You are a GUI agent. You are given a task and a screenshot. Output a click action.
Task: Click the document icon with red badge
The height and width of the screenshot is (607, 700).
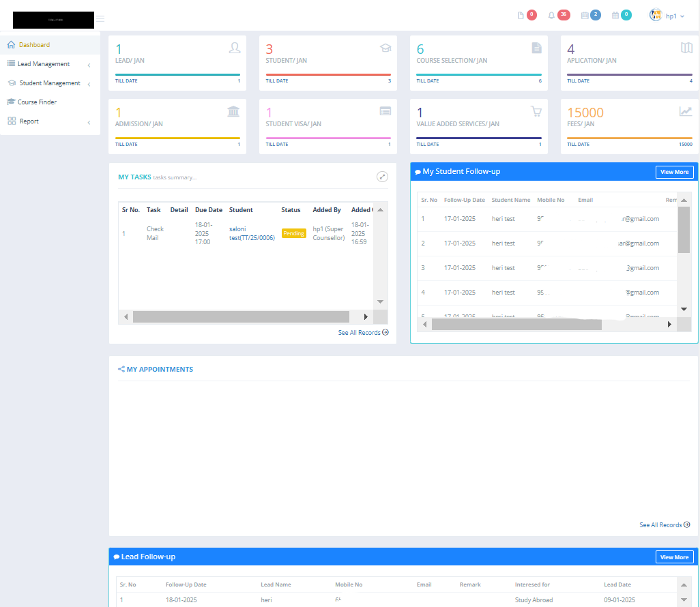pos(521,16)
